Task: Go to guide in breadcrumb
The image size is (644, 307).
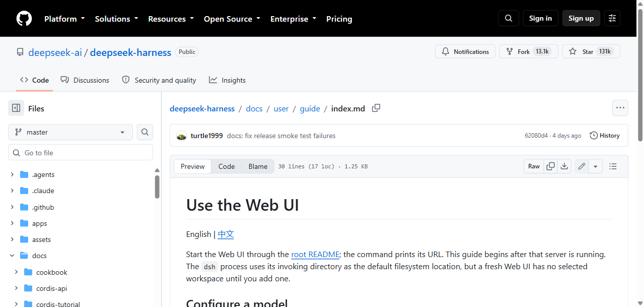Action: [310, 108]
